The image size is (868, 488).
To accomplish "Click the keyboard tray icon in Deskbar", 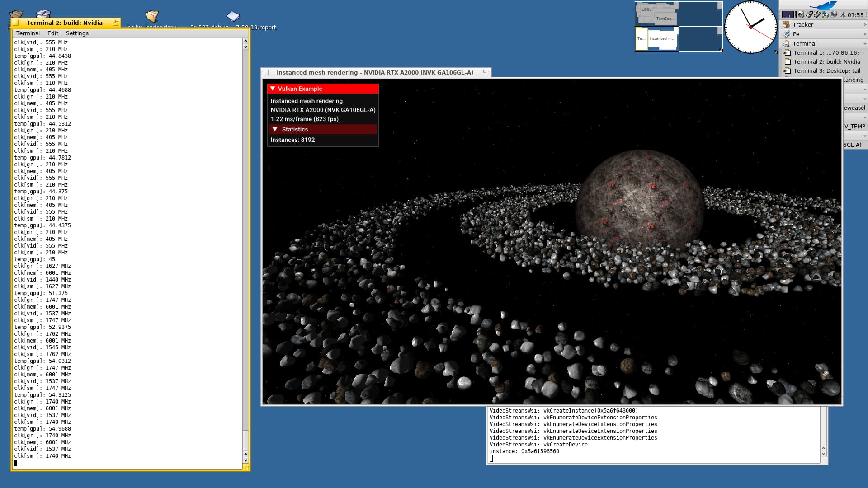I will [x=817, y=14].
